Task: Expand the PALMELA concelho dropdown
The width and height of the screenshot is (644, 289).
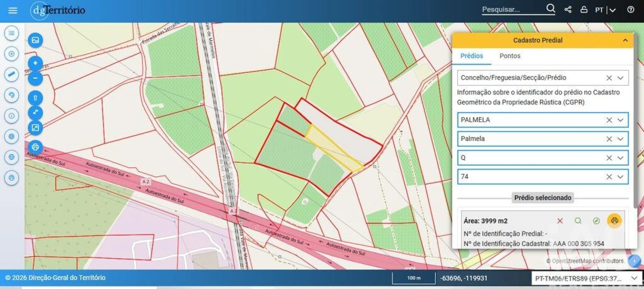Action: 620,120
